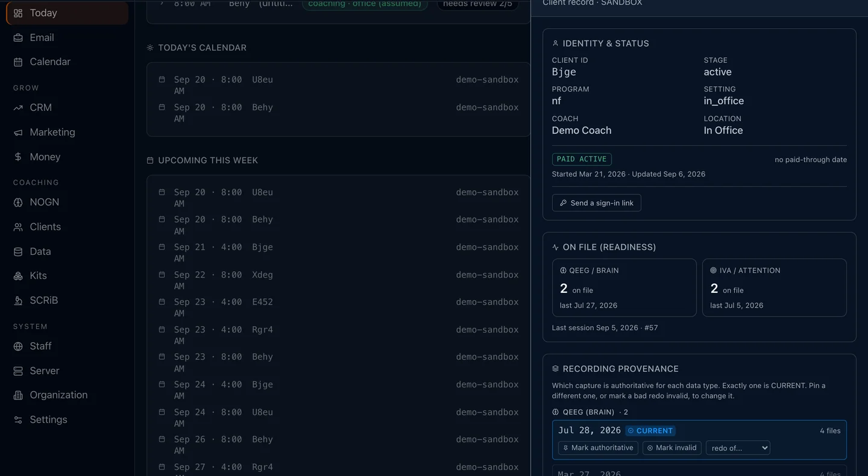
Task: Open the CRM trend icon
Action: click(x=18, y=107)
